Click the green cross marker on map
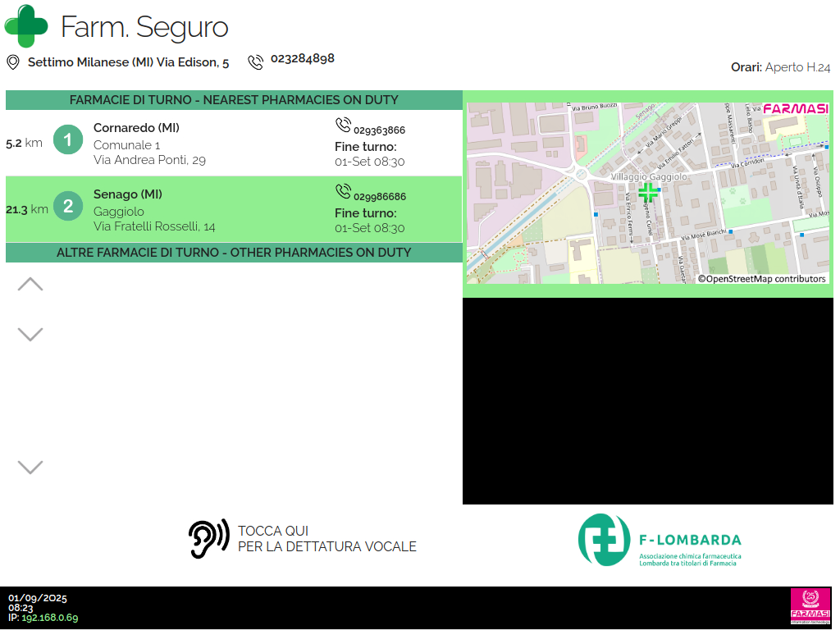 click(648, 193)
